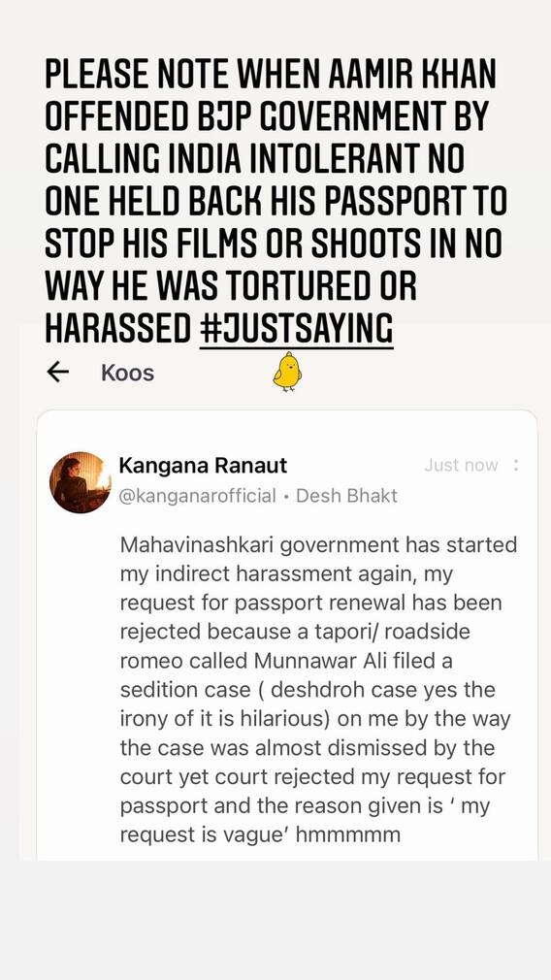Tap the back arrow beside Koos
This screenshot has height=980, width=551.
point(57,373)
